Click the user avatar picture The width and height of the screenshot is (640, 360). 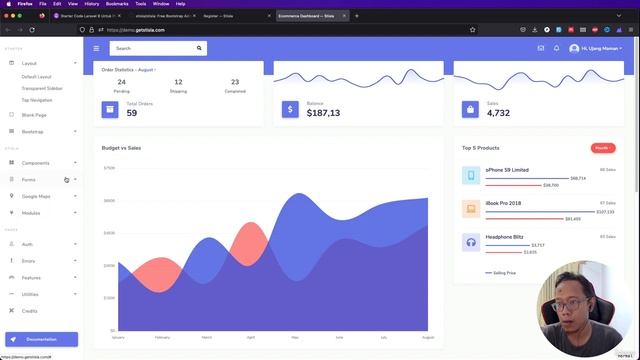pyautogui.click(x=574, y=49)
